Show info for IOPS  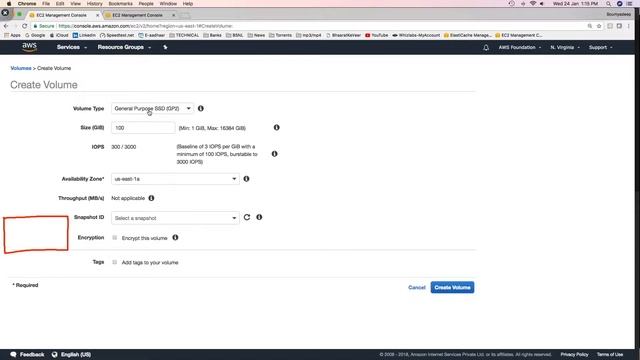pos(275,154)
